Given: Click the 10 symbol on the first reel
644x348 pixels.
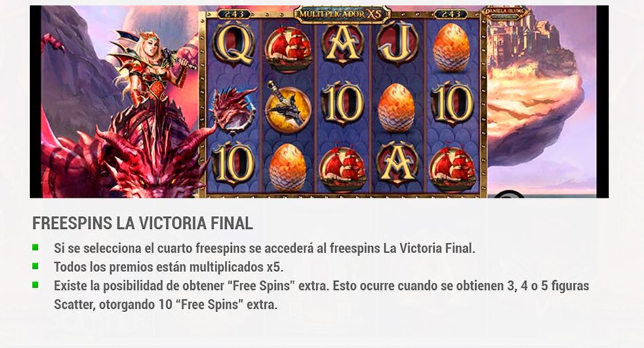Looking at the screenshot, I should (x=233, y=164).
